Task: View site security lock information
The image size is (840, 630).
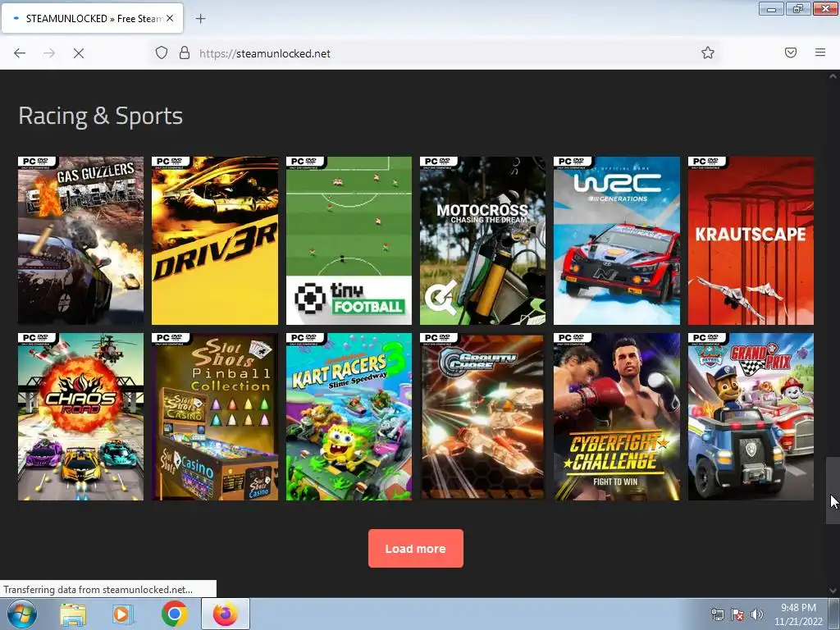Action: click(185, 52)
